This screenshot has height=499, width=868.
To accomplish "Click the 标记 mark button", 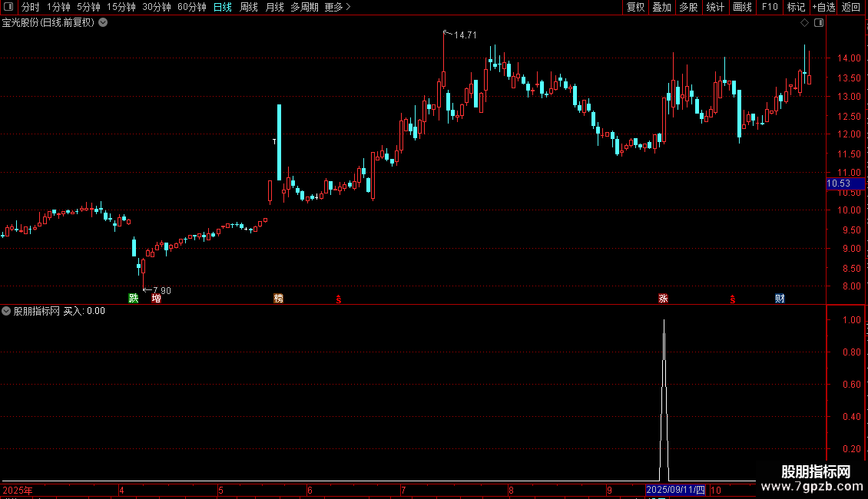I will [x=796, y=7].
